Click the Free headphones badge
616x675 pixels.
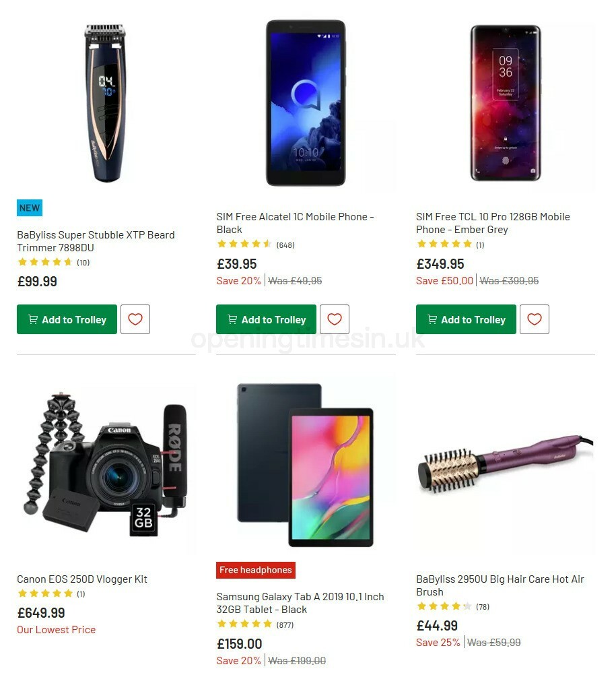coord(256,570)
